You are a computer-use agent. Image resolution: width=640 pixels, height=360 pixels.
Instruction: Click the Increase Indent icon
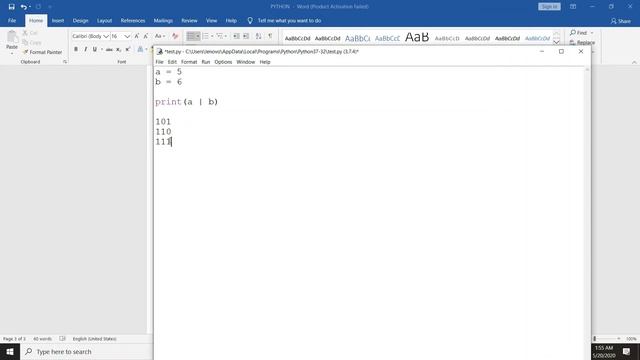tap(246, 36)
